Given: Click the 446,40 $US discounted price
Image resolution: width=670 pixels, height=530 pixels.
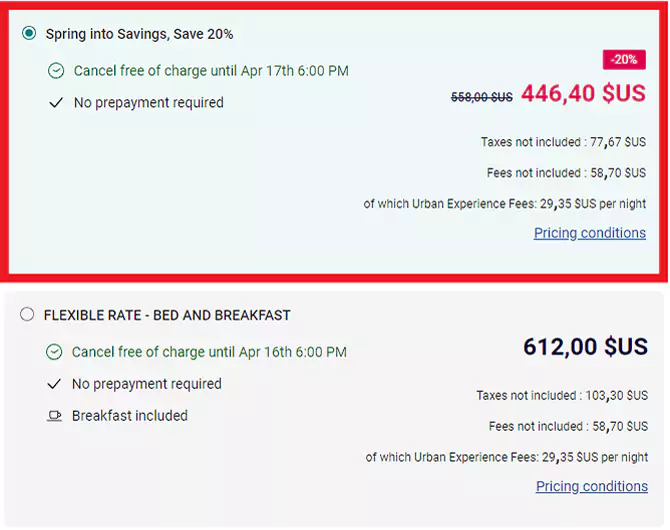Looking at the screenshot, I should 583,93.
